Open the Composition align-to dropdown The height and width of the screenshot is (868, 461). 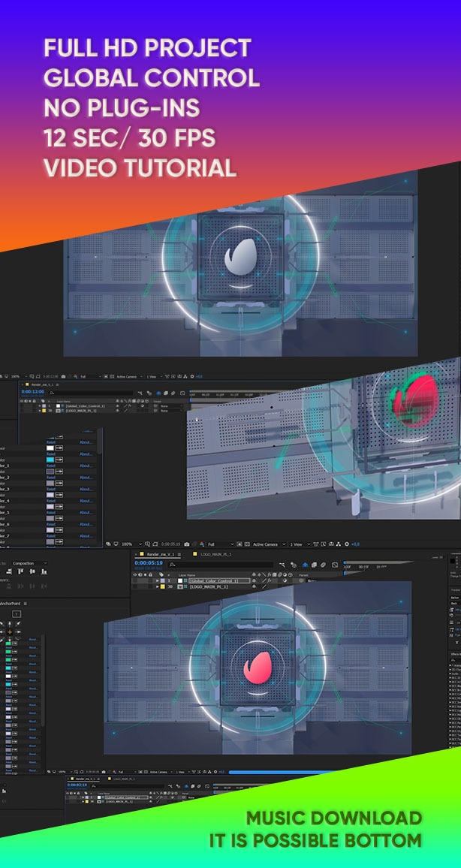click(29, 563)
